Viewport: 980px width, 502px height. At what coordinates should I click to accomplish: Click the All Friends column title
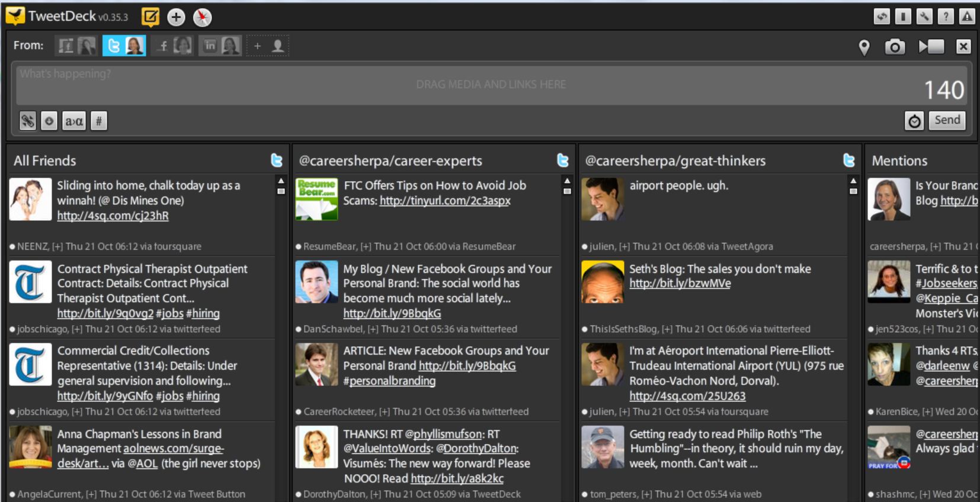(x=45, y=161)
